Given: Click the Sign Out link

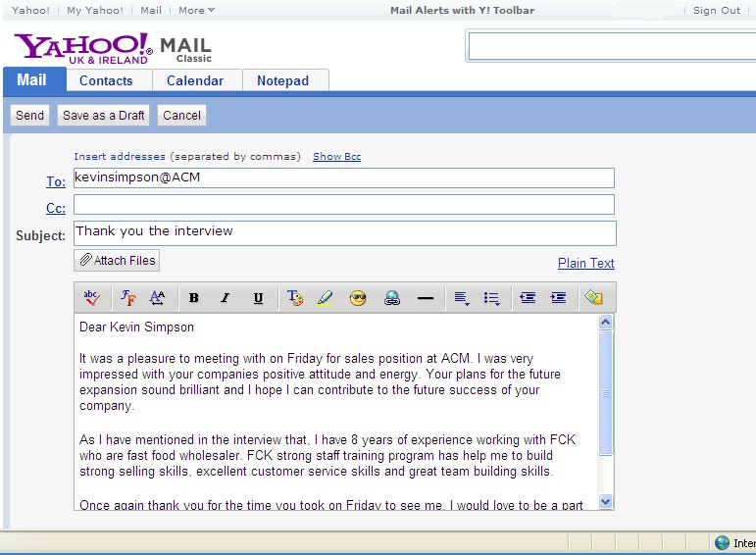Looking at the screenshot, I should pos(717,10).
